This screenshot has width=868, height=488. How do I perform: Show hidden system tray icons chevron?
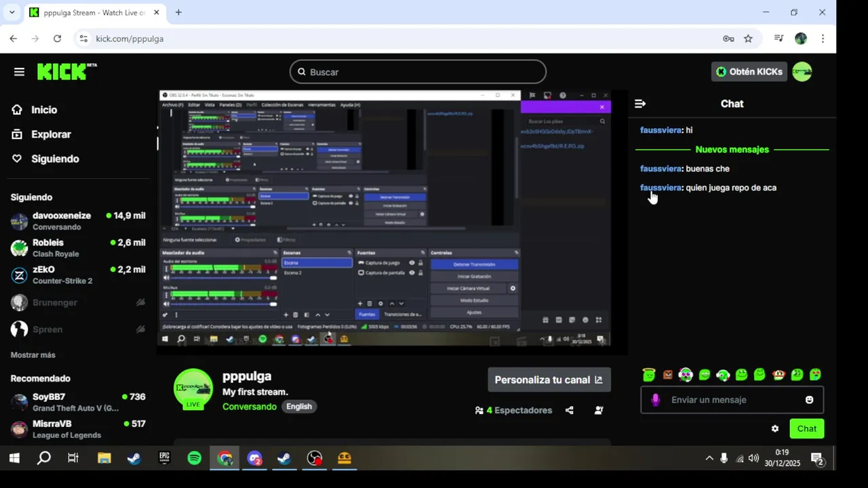pyautogui.click(x=709, y=458)
